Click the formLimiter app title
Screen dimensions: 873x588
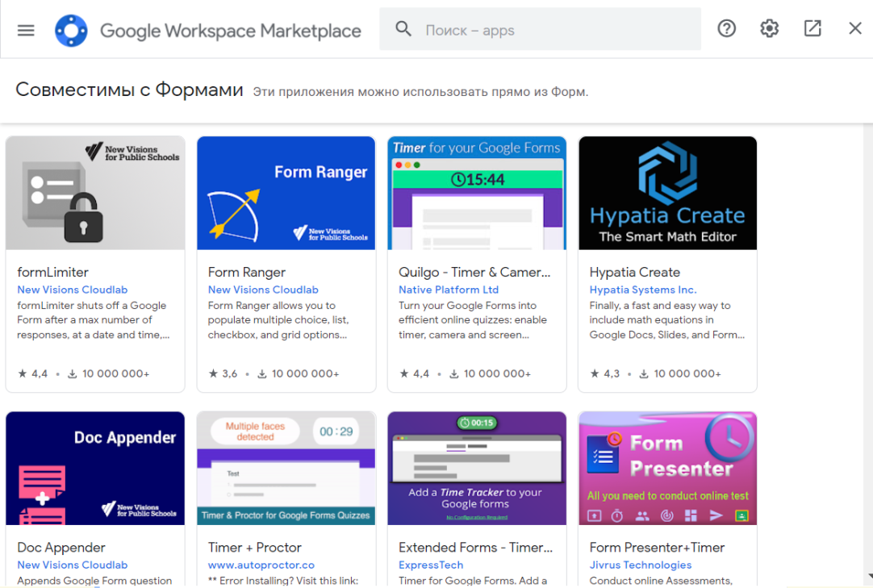point(53,273)
